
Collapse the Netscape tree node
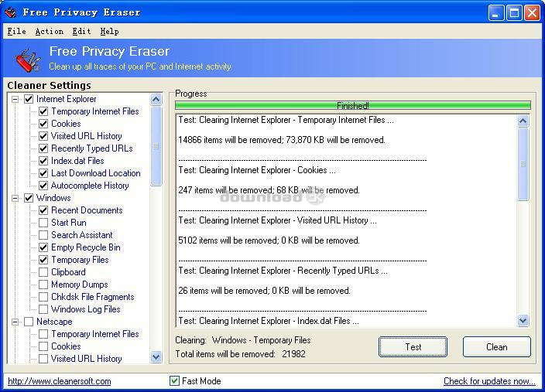[x=15, y=322]
